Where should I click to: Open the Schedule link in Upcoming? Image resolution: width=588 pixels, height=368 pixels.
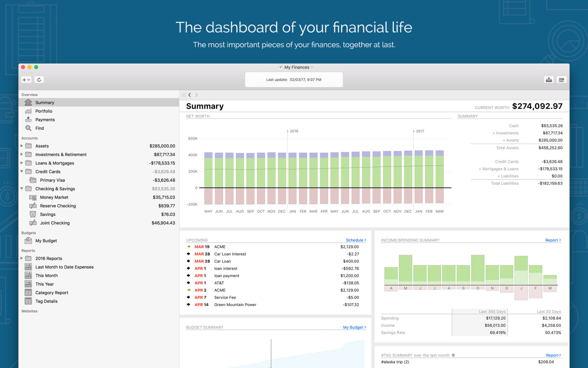point(356,240)
